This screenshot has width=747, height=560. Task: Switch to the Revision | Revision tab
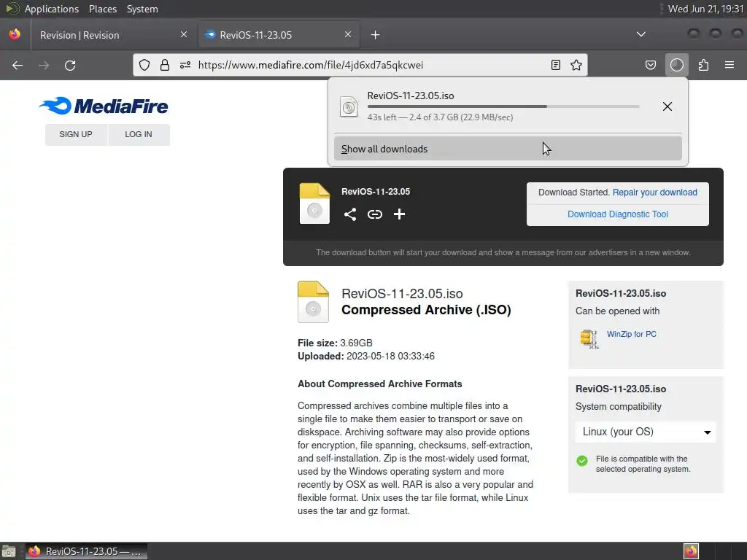pos(111,35)
